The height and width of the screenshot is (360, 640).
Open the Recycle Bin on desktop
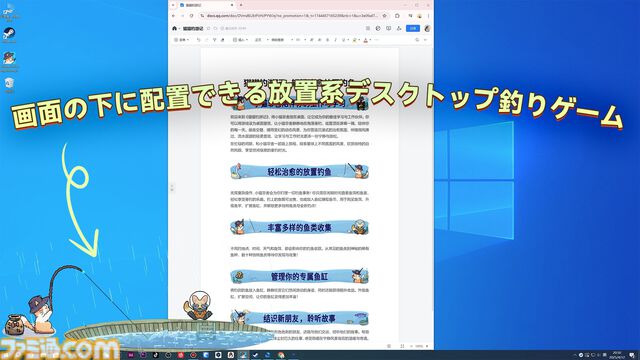point(9,85)
